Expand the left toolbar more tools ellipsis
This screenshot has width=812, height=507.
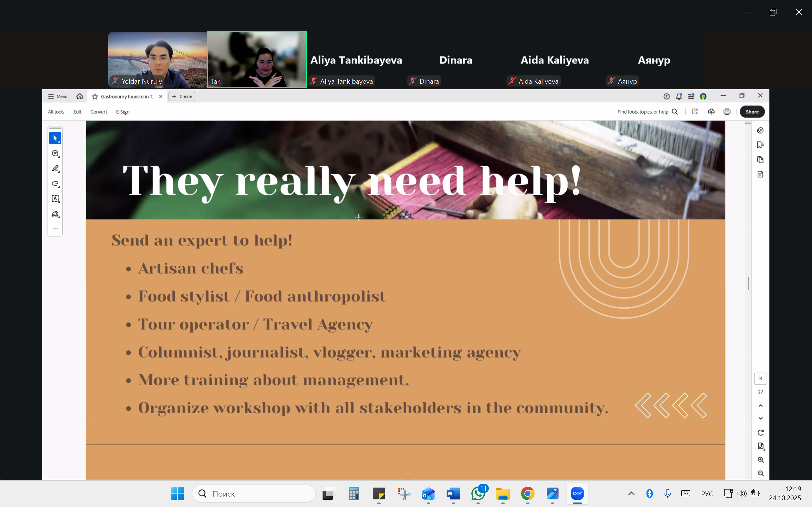click(55, 229)
